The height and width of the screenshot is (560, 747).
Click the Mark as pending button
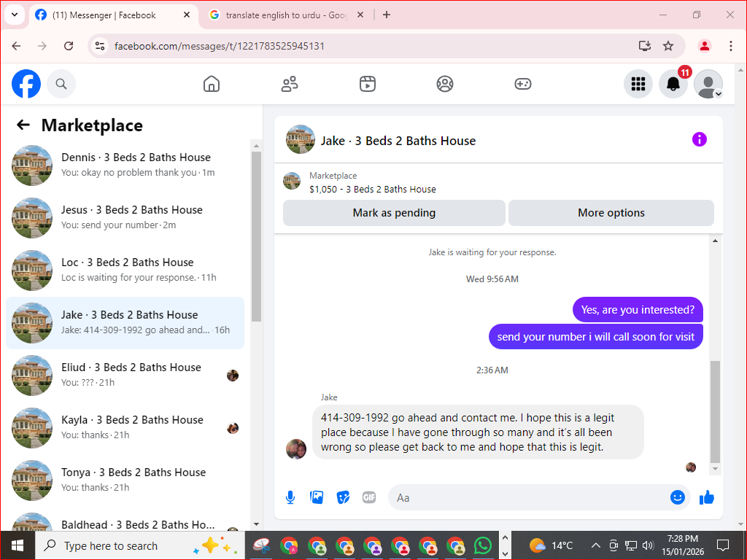394,213
